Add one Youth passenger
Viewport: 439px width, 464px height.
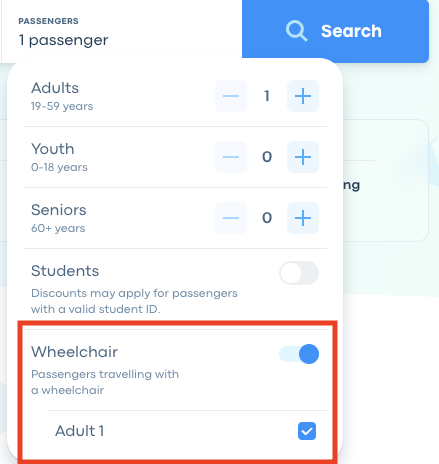point(303,157)
